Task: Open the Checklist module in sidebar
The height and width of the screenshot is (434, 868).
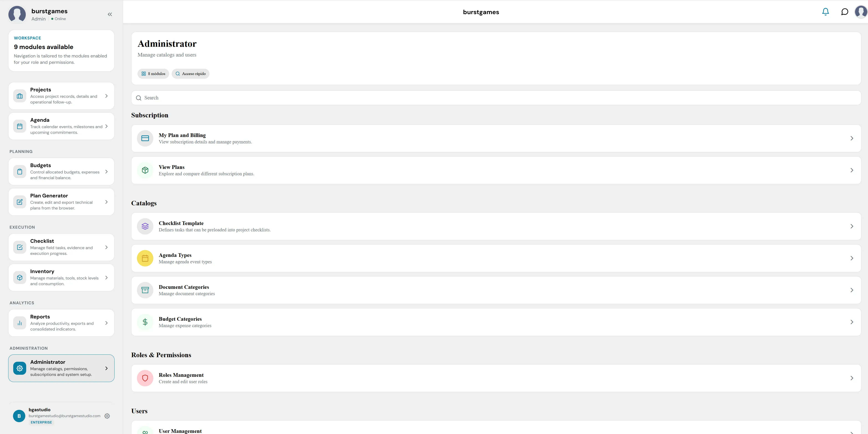Action: pyautogui.click(x=61, y=247)
